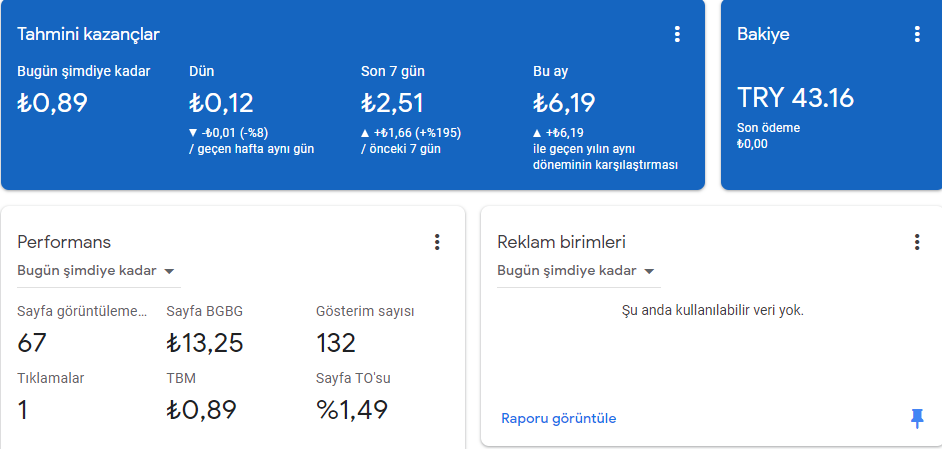
Task: Select the 'Bu ay' earnings ₺6,19
Action: click(564, 103)
